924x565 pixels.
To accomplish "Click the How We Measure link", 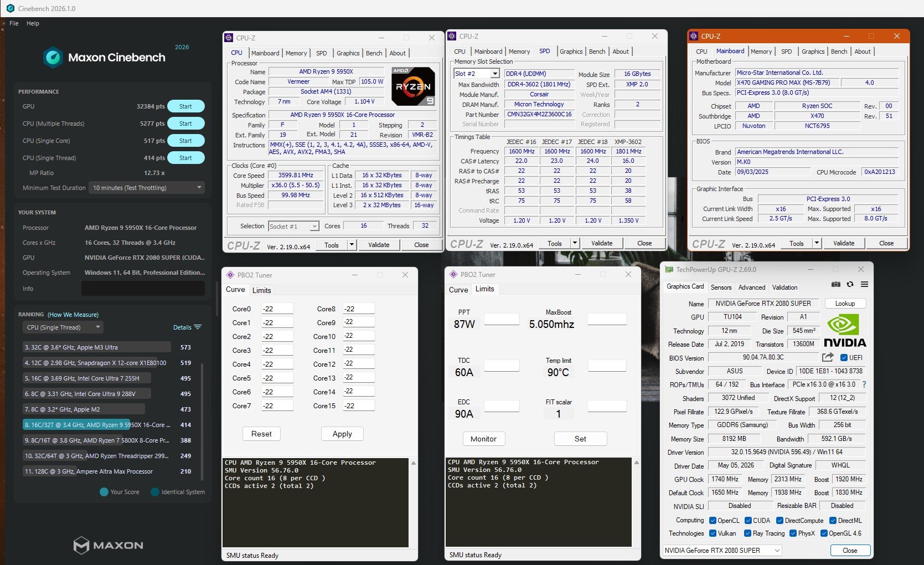I will pos(73,315).
